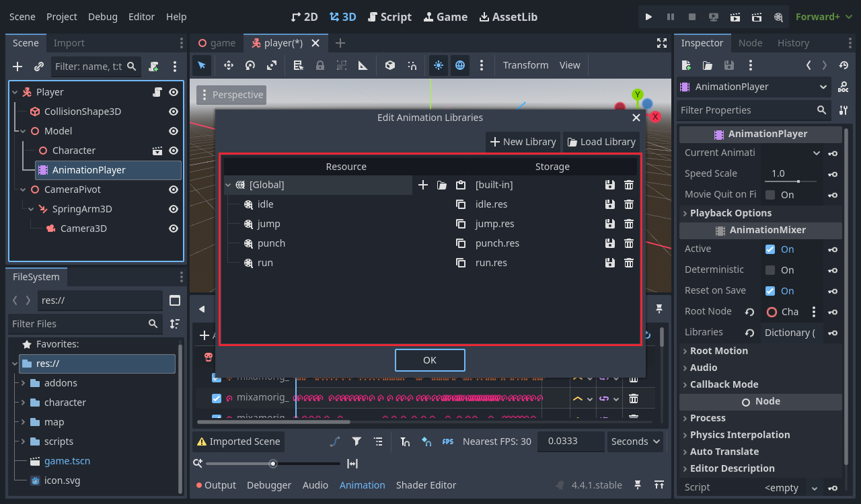Select the Move mode tool
The image size is (861, 504).
point(229,65)
